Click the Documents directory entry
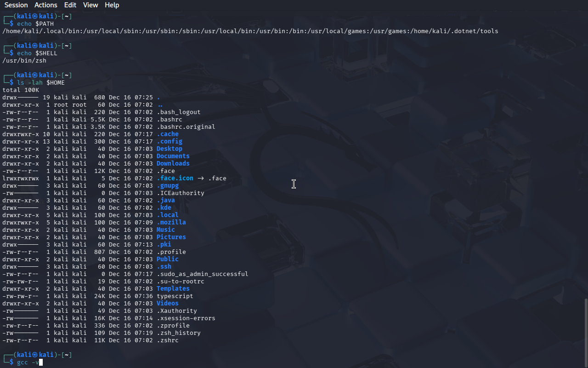The image size is (588, 368). (x=173, y=156)
